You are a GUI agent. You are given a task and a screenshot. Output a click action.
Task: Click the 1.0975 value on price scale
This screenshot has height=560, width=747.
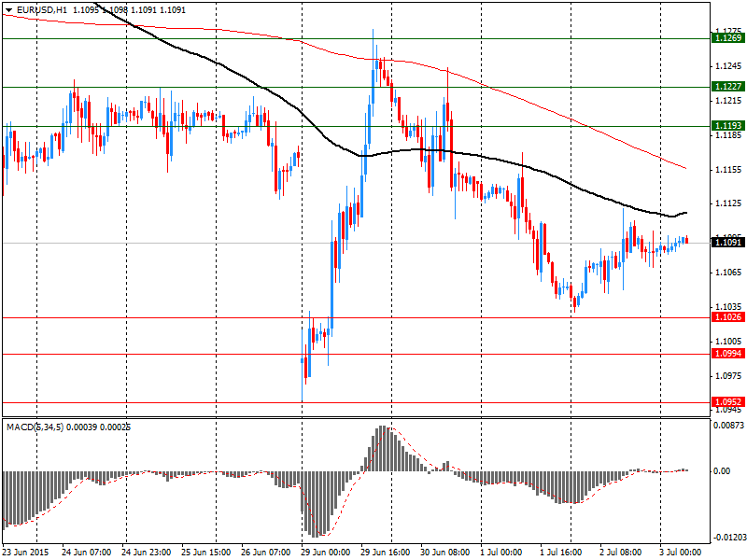click(728, 376)
